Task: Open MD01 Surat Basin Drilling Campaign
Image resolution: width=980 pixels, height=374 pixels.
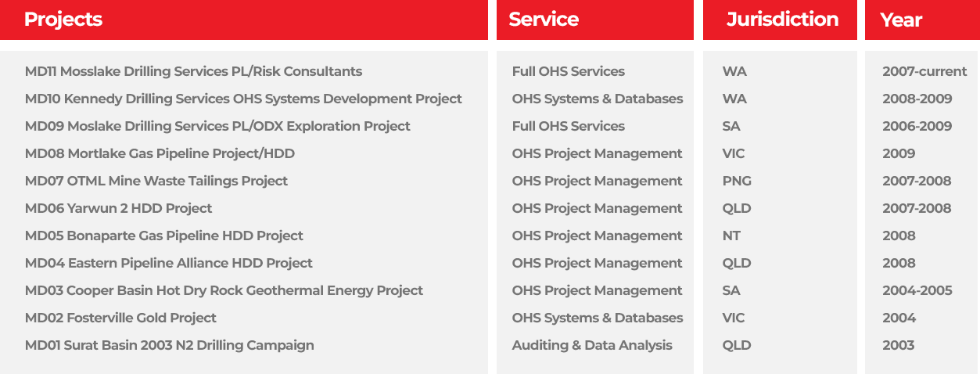Action: coord(169,345)
